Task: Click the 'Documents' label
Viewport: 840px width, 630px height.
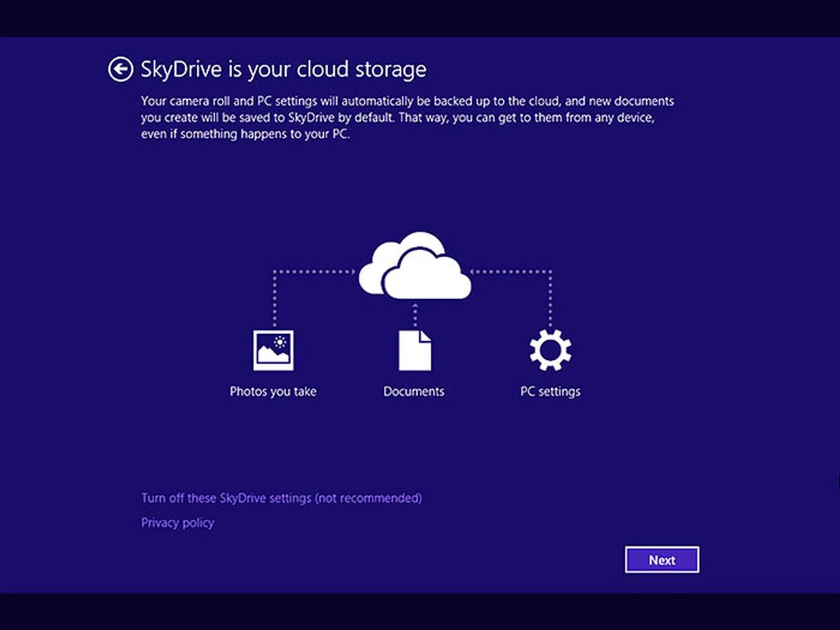Action: click(x=413, y=392)
